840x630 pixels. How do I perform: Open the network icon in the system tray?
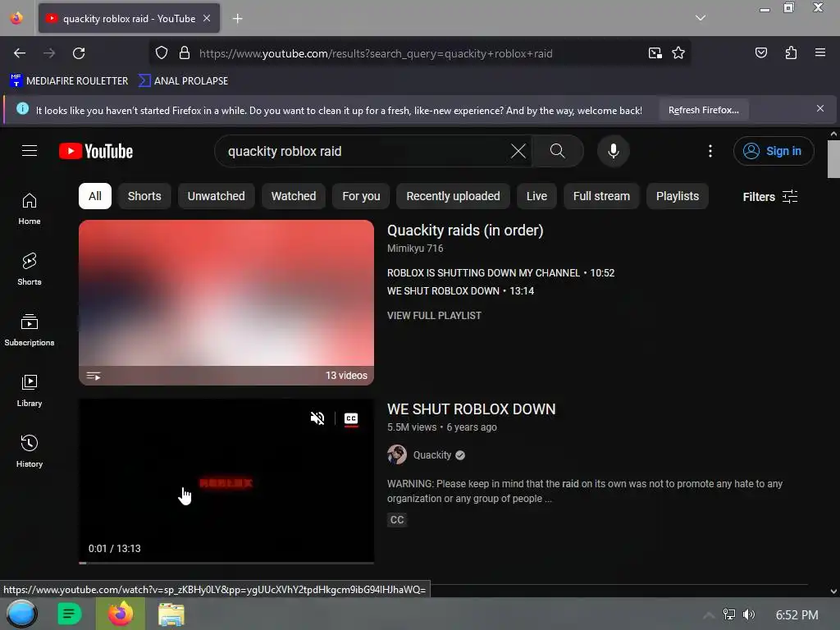click(x=728, y=614)
